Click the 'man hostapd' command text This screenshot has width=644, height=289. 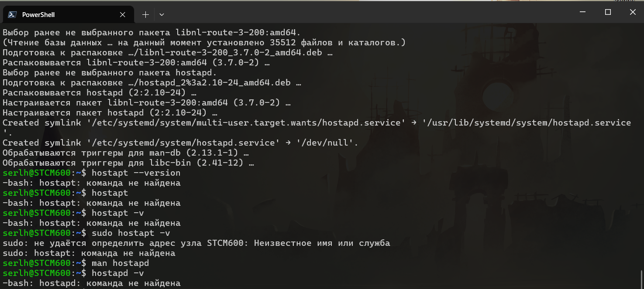tap(120, 263)
